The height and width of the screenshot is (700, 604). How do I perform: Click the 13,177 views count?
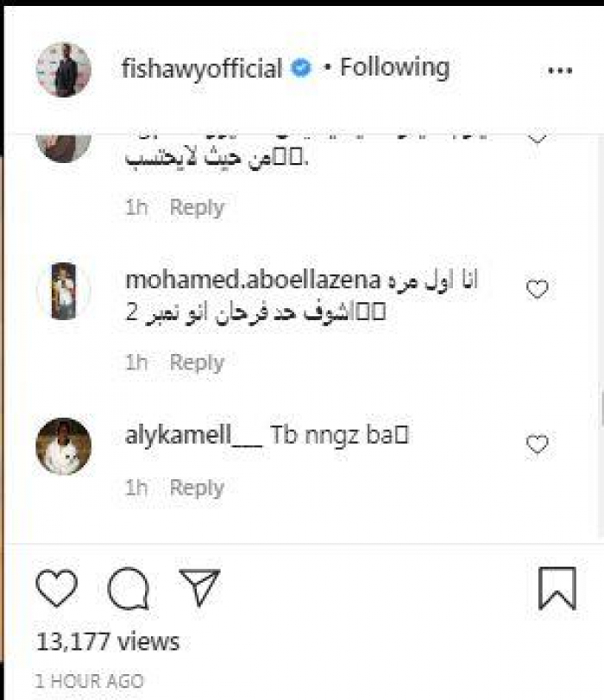click(x=108, y=641)
